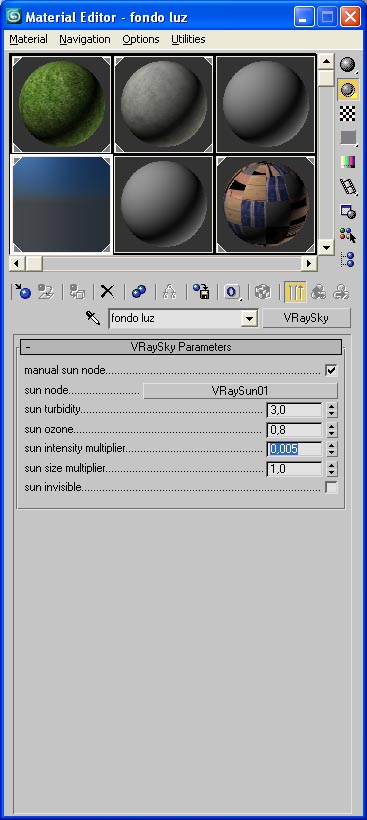Click Go to Parent icon
Image resolution: width=367 pixels, height=820 pixels.
tap(318, 292)
